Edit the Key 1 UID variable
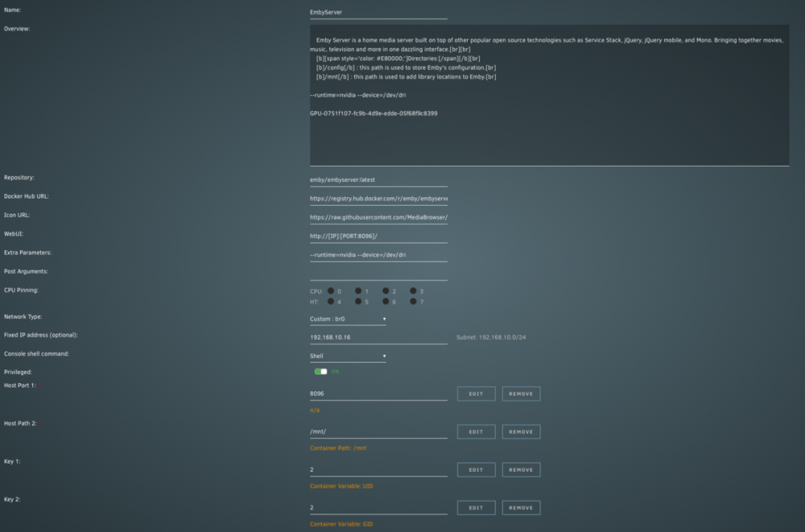Screen dimensions: 805x532 pyautogui.click(x=476, y=470)
